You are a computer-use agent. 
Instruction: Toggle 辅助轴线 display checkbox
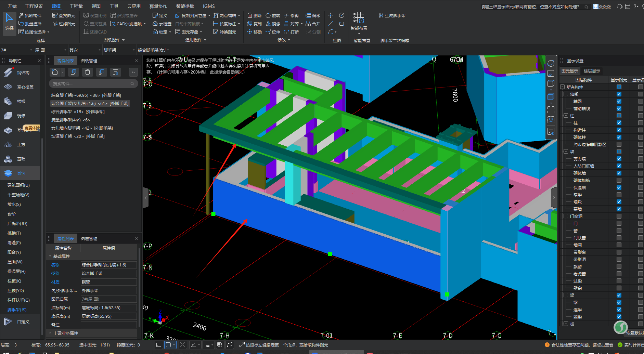(619, 108)
